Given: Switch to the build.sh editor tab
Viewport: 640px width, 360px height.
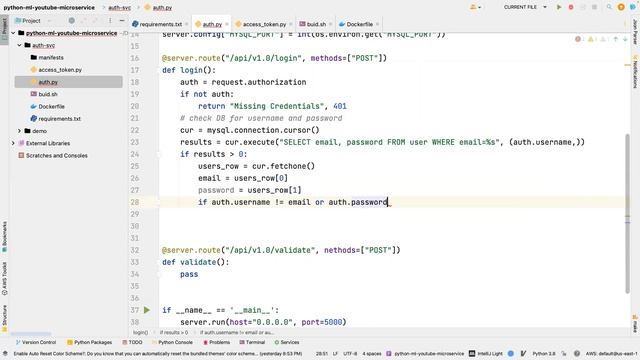Looking at the screenshot, I should pos(316,24).
